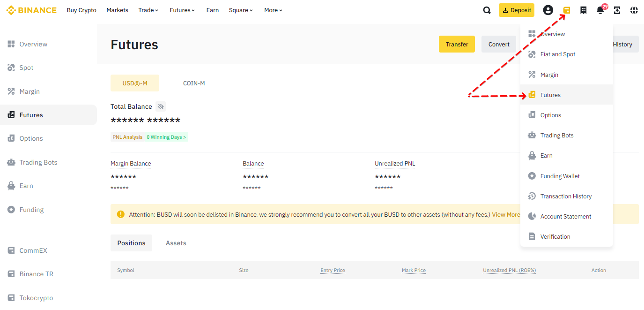Click Options icon in left sidebar
The image size is (644, 310).
(11, 138)
